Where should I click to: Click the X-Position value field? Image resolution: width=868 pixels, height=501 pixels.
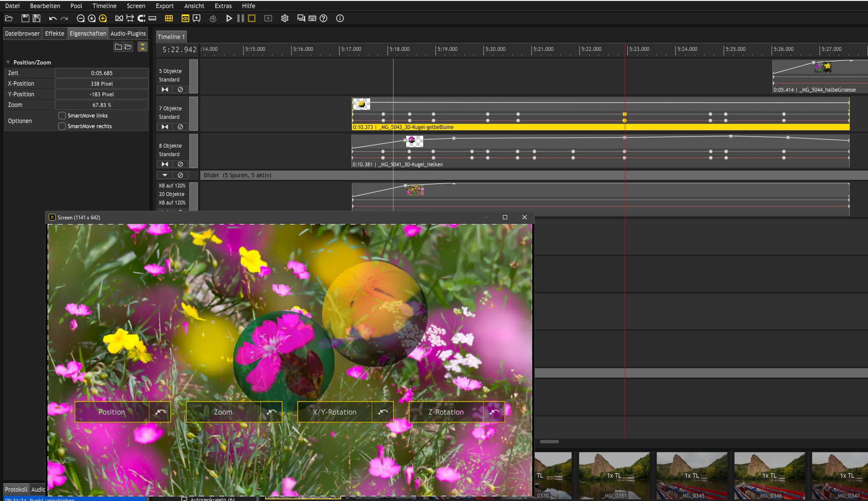tap(102, 84)
